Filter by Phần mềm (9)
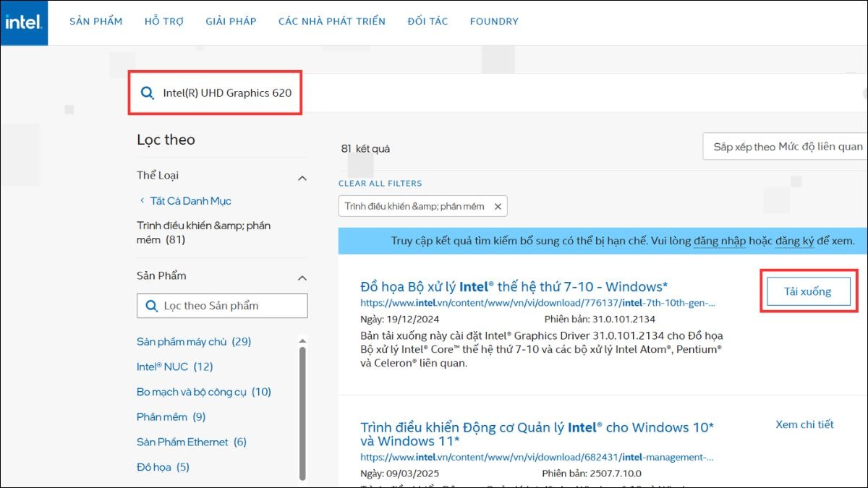 coord(171,417)
